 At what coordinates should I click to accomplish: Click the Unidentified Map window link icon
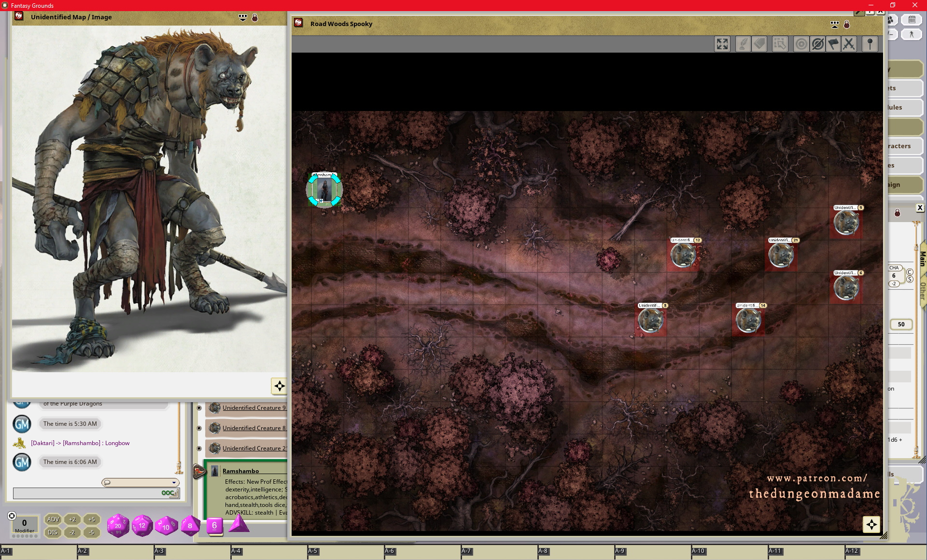point(19,16)
